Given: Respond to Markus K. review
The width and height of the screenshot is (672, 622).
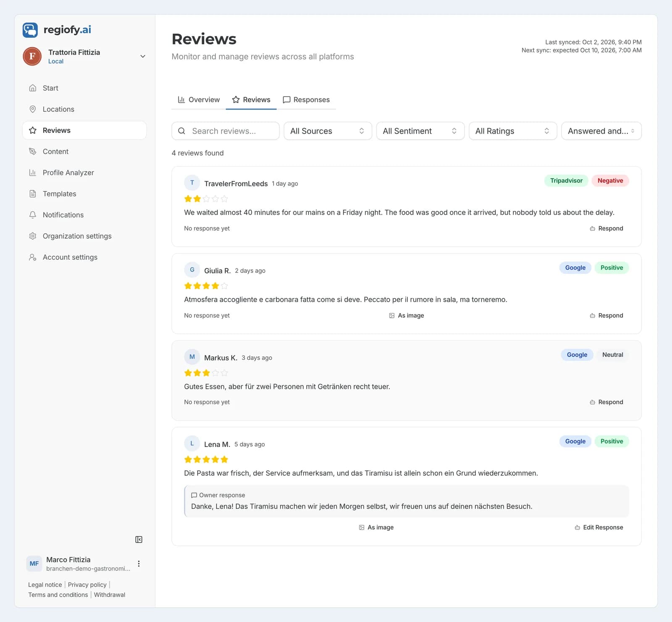Looking at the screenshot, I should [x=606, y=402].
